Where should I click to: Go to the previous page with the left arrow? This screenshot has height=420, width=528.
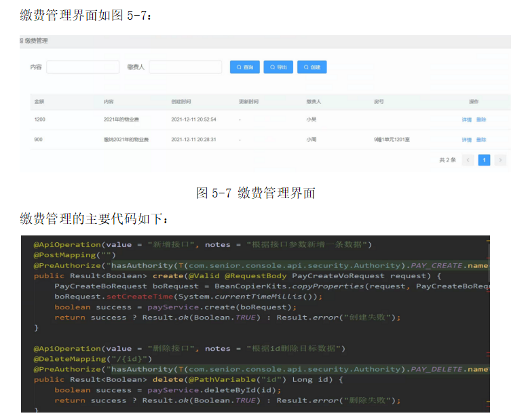468,160
